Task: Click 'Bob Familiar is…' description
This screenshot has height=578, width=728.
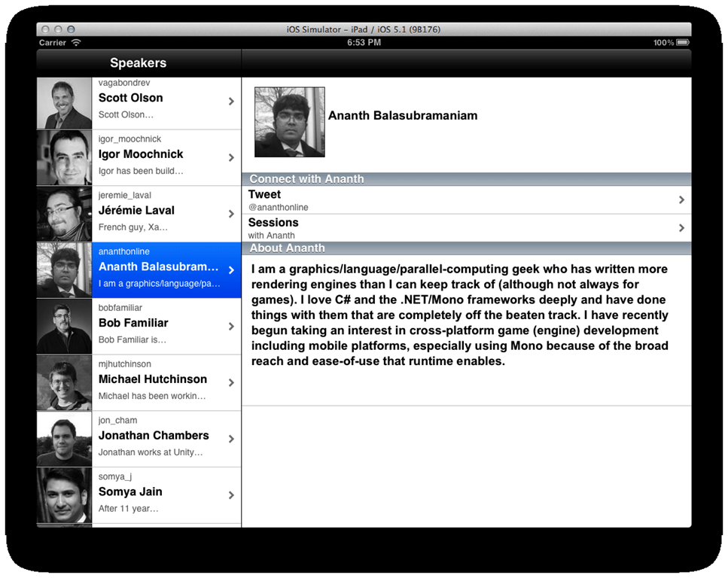Action: pyautogui.click(x=133, y=340)
